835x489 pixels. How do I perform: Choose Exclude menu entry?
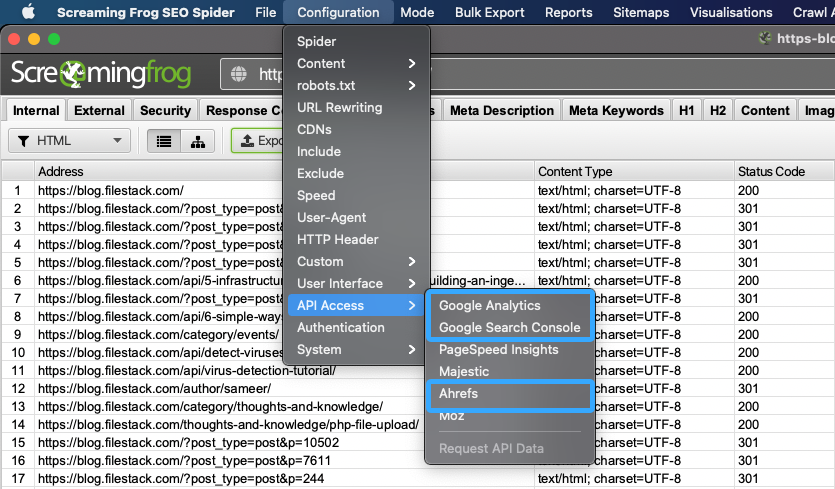(356, 173)
